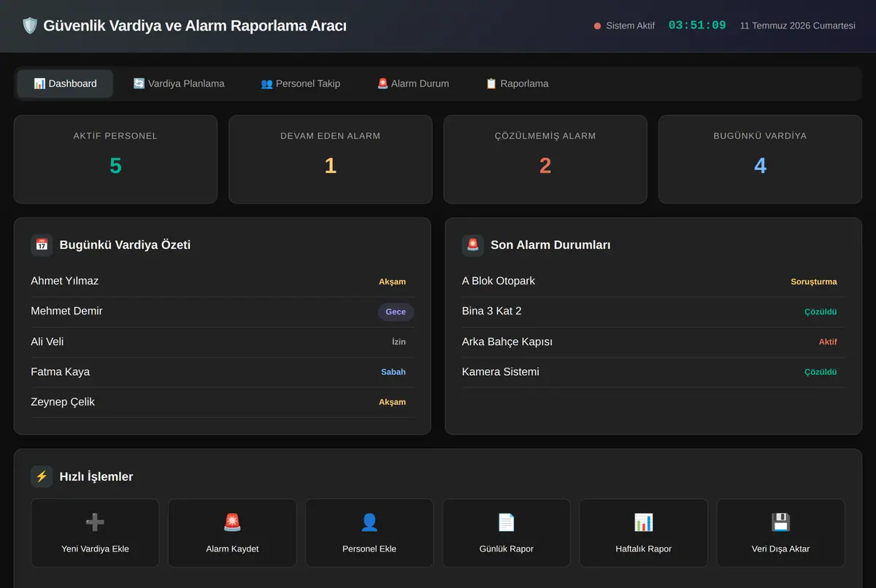The width and height of the screenshot is (876, 588).
Task: Click the Çözüldü status for Bina 3 Kat 2
Action: [821, 312]
